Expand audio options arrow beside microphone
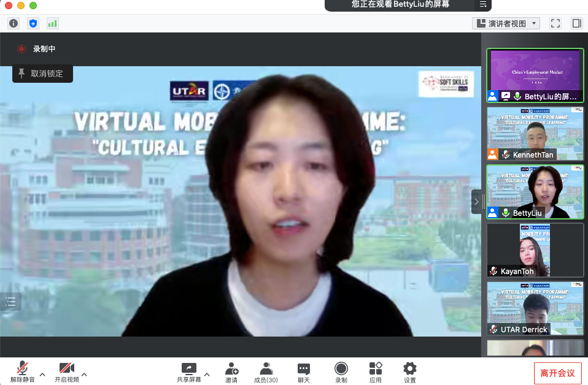The height and width of the screenshot is (385, 588). tap(42, 375)
